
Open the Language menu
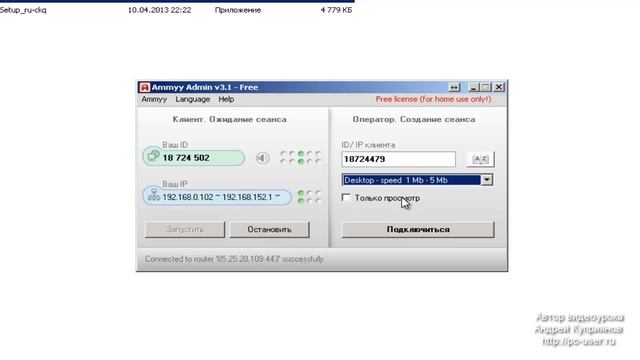193,99
